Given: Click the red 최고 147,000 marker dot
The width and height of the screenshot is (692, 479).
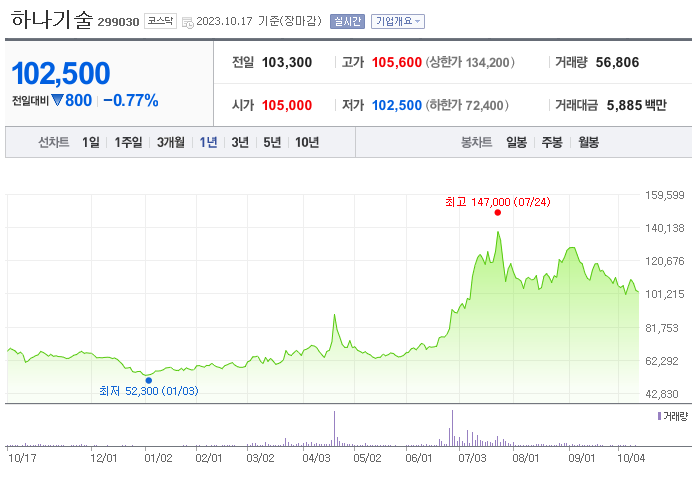Looking at the screenshot, I should click(498, 212).
